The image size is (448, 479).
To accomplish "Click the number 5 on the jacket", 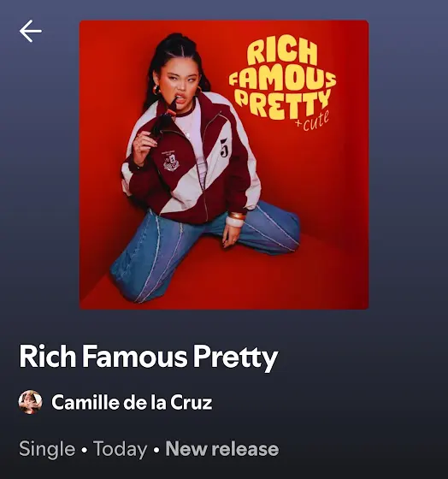I will pos(224,148).
